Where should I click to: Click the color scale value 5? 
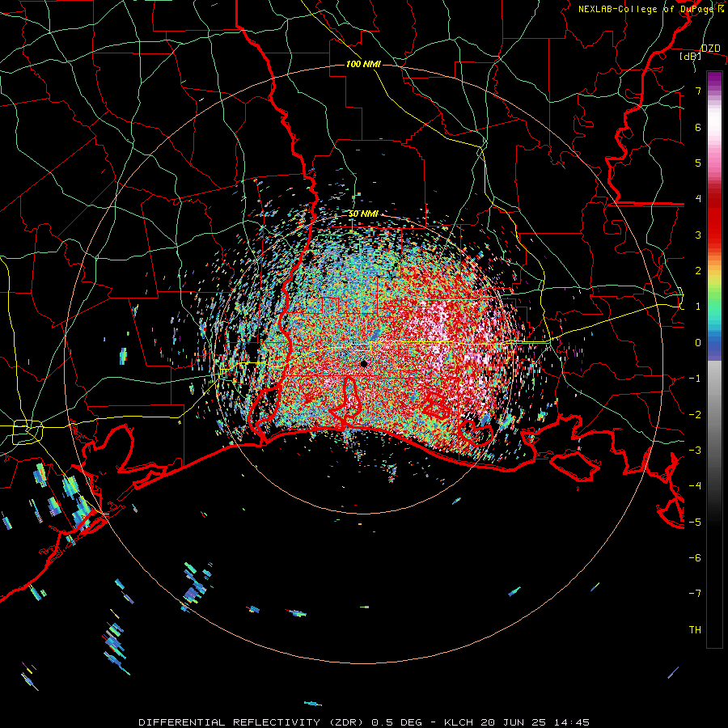click(x=698, y=163)
